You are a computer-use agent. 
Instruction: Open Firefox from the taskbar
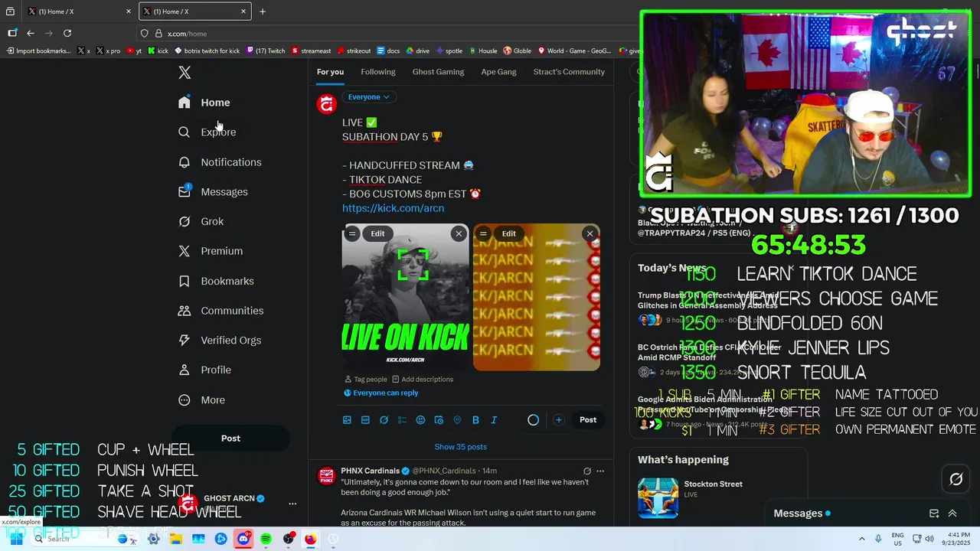click(310, 539)
